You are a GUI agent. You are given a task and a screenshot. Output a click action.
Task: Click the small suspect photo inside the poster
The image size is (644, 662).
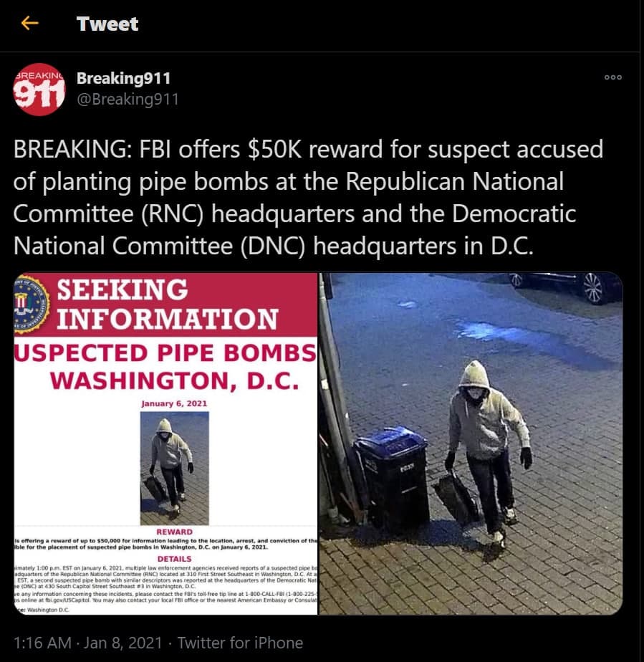pos(174,469)
